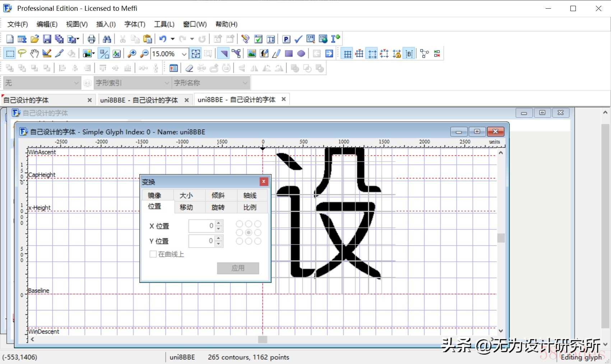
Task: Expand the redo history dropdown arrow
Action: (192, 39)
